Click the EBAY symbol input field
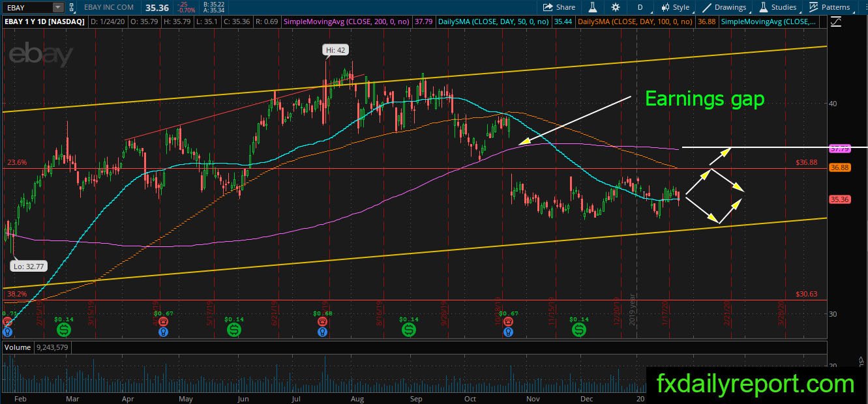868x404 pixels. (x=27, y=7)
